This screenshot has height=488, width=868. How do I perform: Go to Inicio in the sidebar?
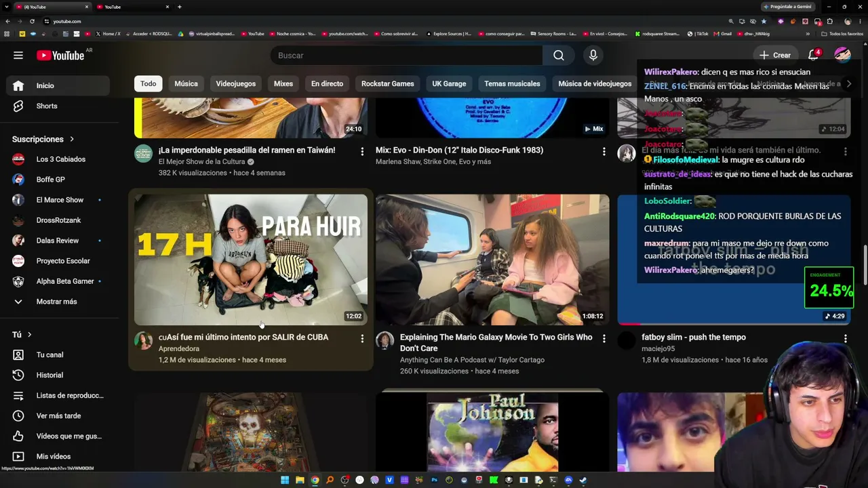(x=58, y=85)
